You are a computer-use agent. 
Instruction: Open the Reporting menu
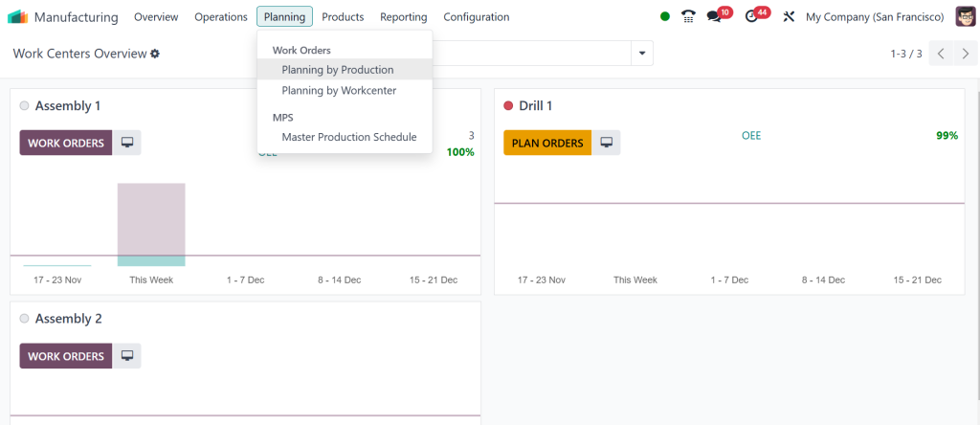click(404, 17)
